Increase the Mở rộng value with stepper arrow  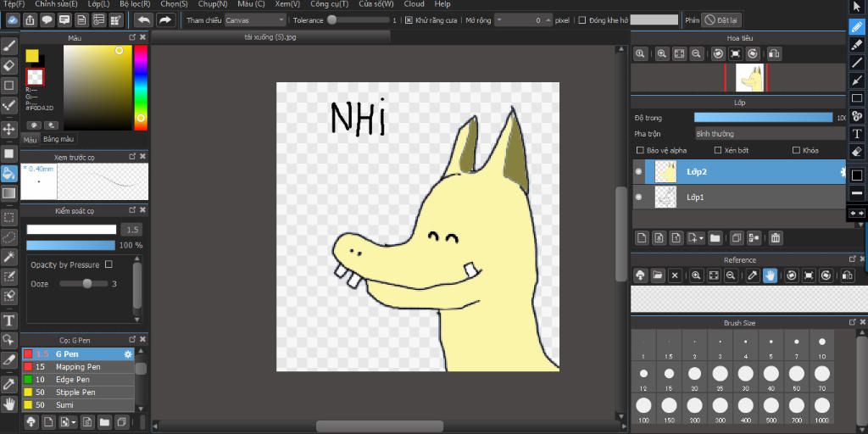coord(548,20)
